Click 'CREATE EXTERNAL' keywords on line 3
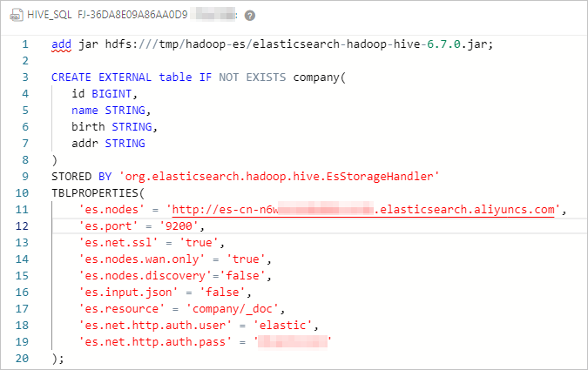The height and width of the screenshot is (370, 588). pos(101,77)
